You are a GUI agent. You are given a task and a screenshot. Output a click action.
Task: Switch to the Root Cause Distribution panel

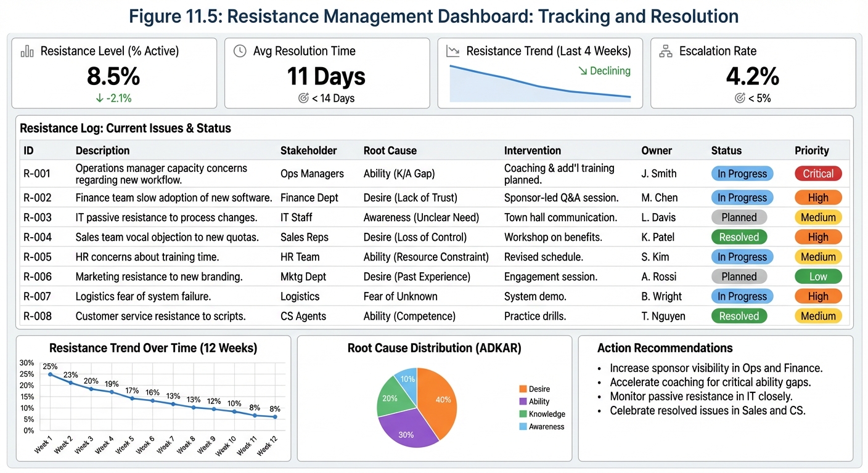[434, 348]
